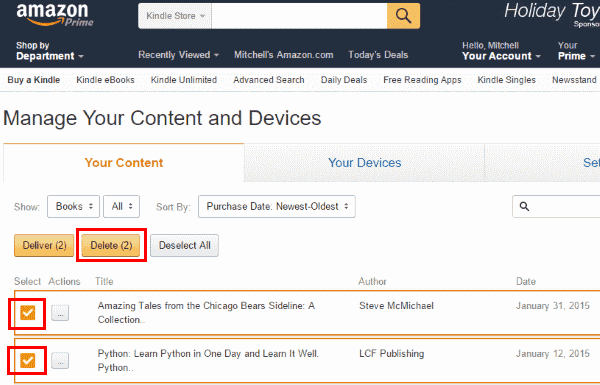The height and width of the screenshot is (385, 600).
Task: Click the Date column header
Action: point(526,281)
